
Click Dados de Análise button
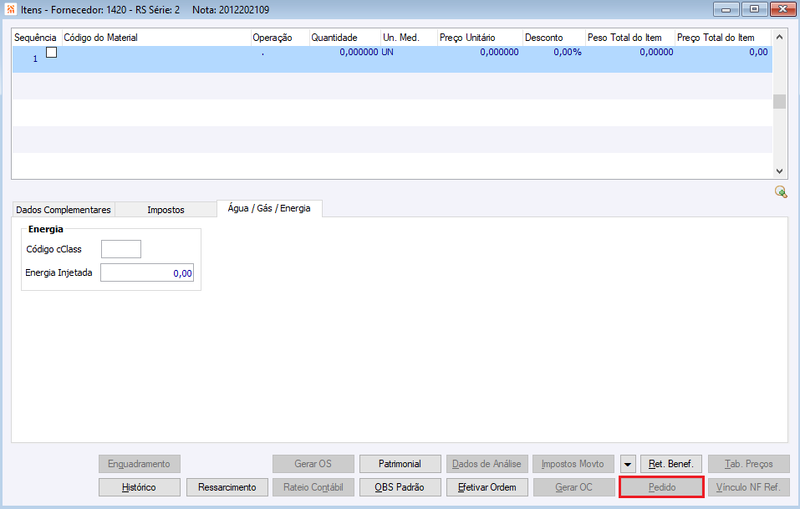(487, 464)
